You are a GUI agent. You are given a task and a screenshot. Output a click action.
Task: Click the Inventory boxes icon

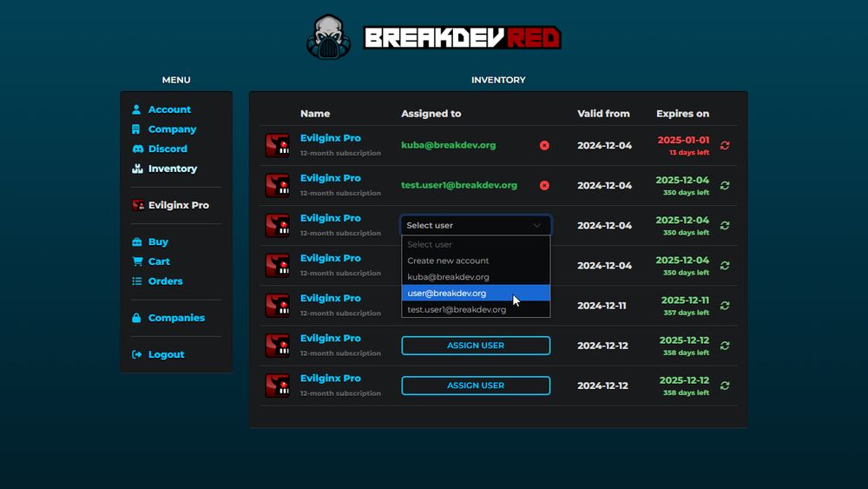tap(137, 169)
